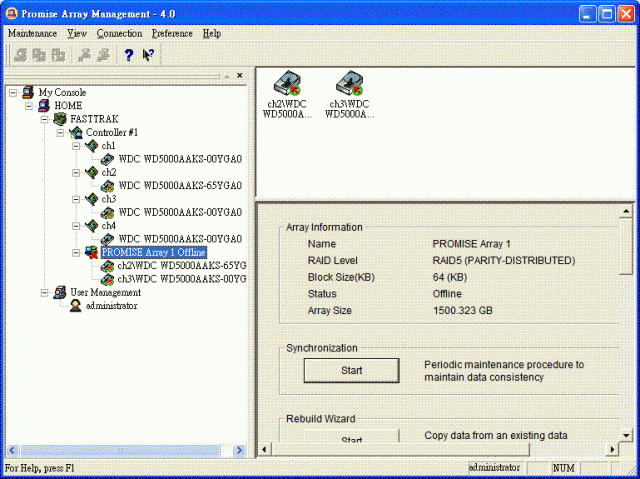
Task: Select PROMISE Array 1 Offline tree item
Action: (x=153, y=253)
